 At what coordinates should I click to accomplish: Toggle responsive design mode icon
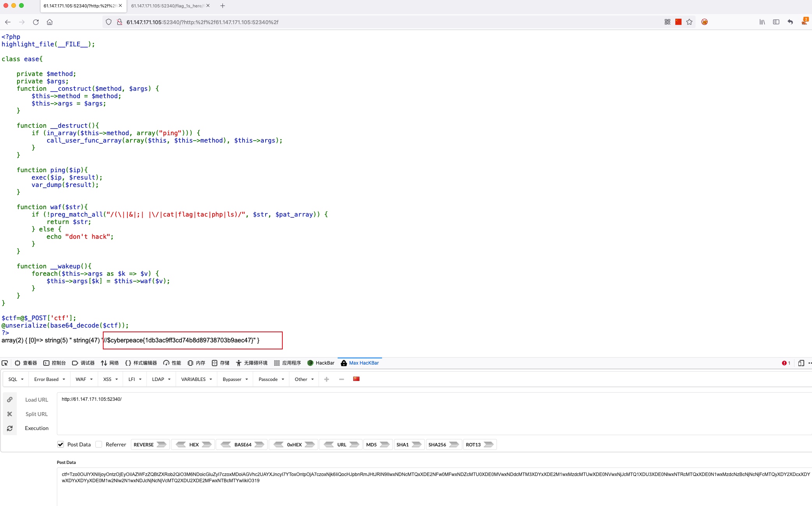click(x=801, y=363)
